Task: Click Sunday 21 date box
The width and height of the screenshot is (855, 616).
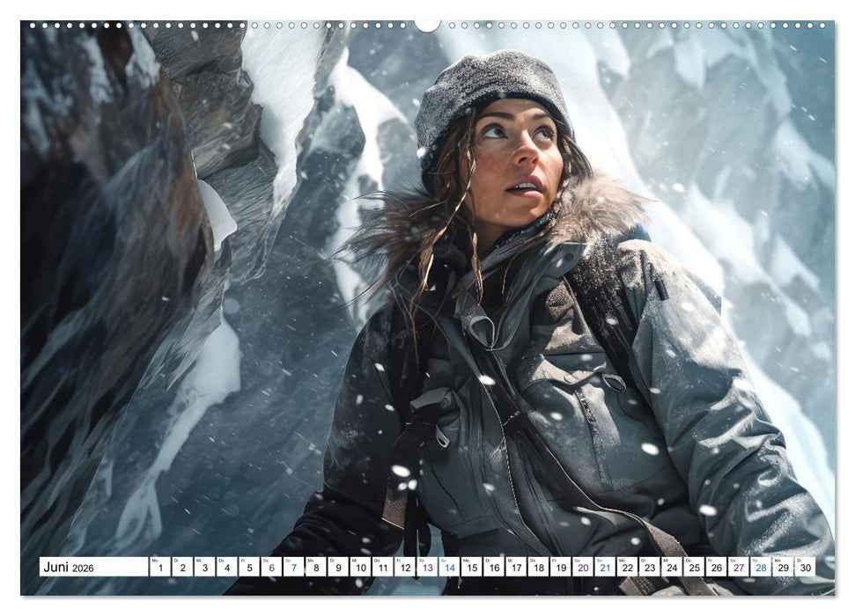Action: coord(605,568)
